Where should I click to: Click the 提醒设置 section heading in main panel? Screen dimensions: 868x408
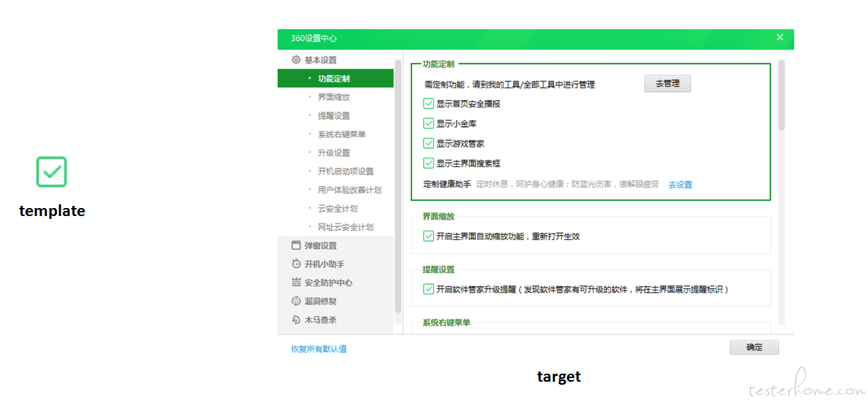439,269
